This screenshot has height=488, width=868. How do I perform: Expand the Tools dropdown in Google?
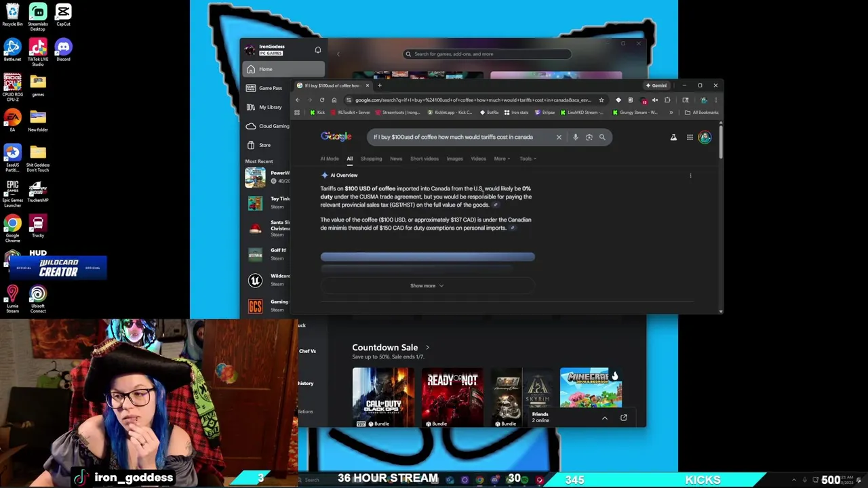pos(528,159)
